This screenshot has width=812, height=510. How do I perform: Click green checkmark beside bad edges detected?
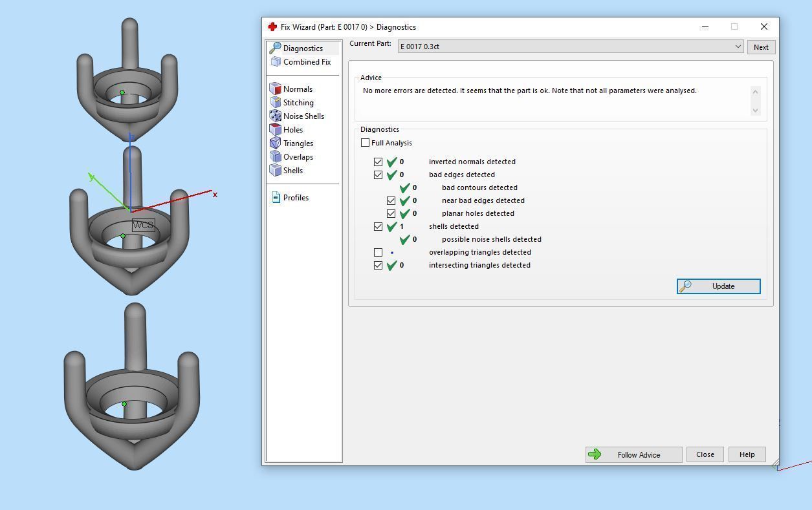[x=391, y=175]
